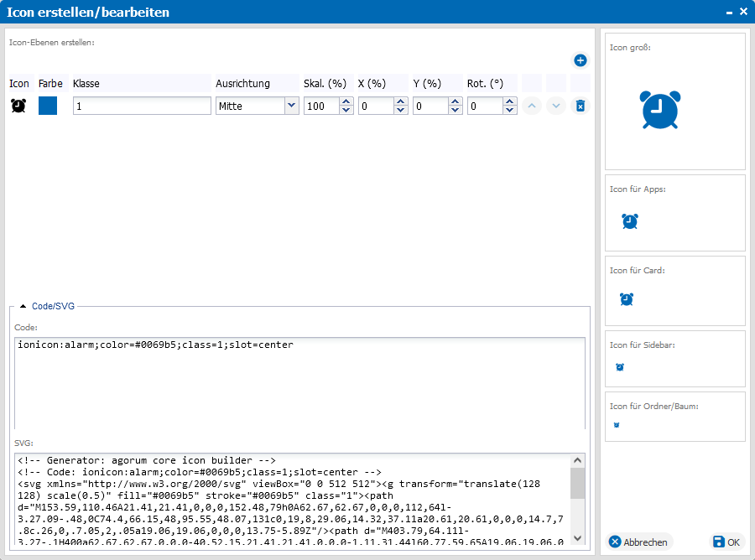
Task: Click into the X (%) value field
Action: (377, 106)
